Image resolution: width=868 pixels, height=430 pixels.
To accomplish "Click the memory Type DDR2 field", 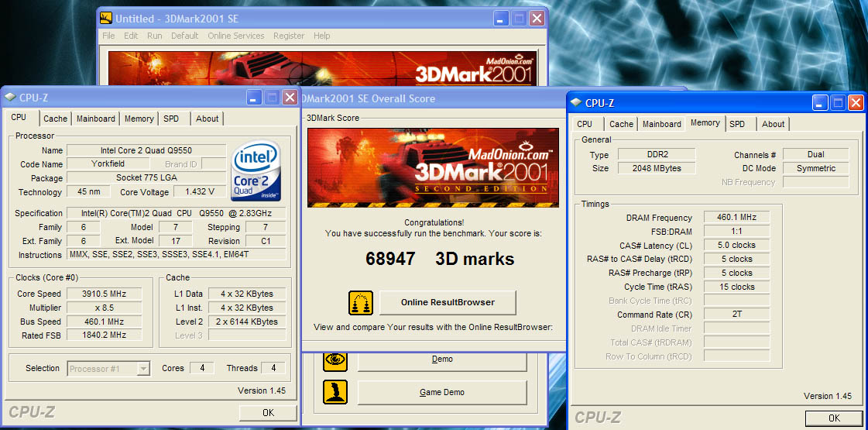I will (657, 155).
